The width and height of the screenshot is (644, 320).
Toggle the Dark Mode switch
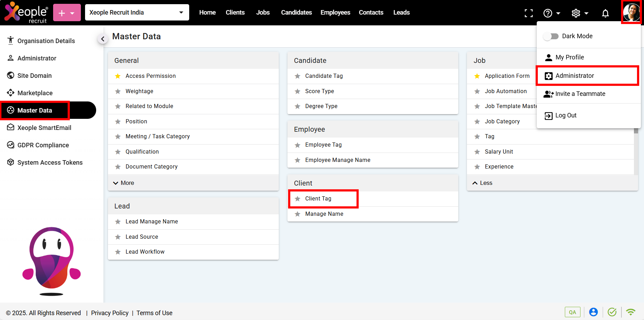pos(551,36)
